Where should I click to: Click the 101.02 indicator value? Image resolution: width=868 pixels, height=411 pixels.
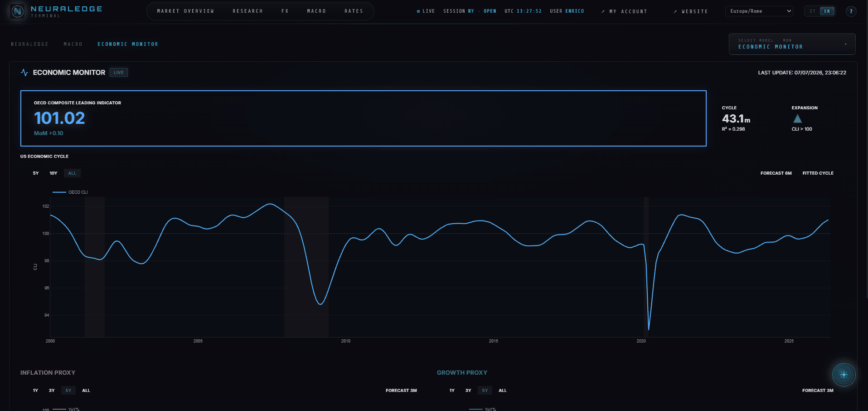click(59, 118)
